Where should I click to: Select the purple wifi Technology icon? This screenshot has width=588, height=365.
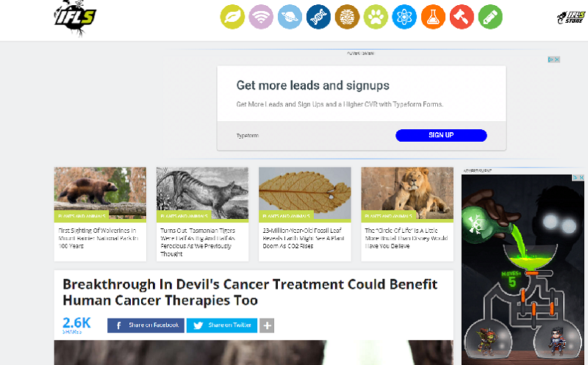[261, 17]
